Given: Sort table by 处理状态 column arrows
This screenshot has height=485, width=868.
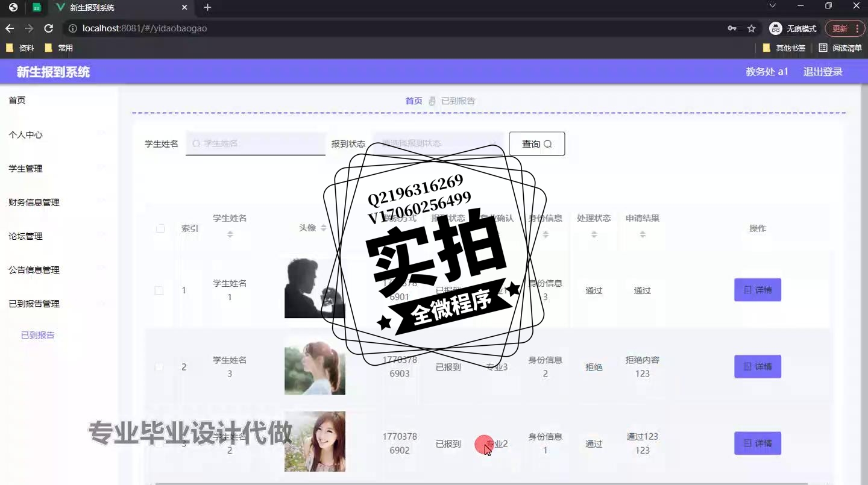Looking at the screenshot, I should pyautogui.click(x=594, y=235).
